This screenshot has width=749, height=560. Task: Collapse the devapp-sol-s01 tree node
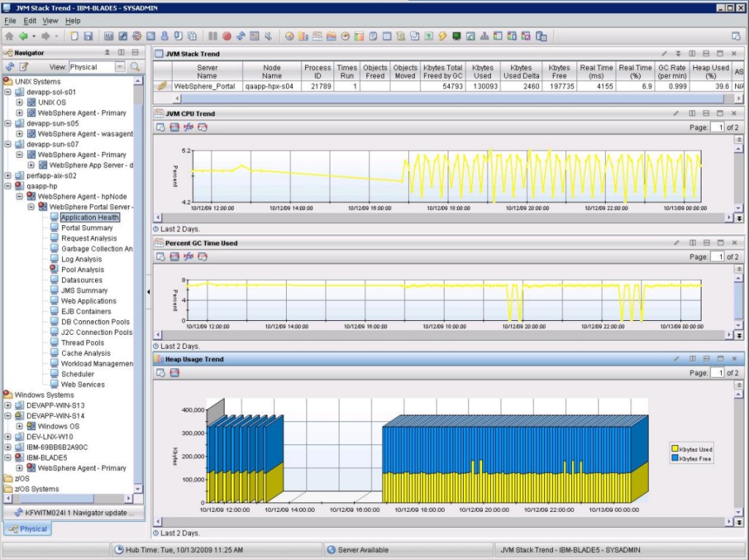(x=8, y=92)
